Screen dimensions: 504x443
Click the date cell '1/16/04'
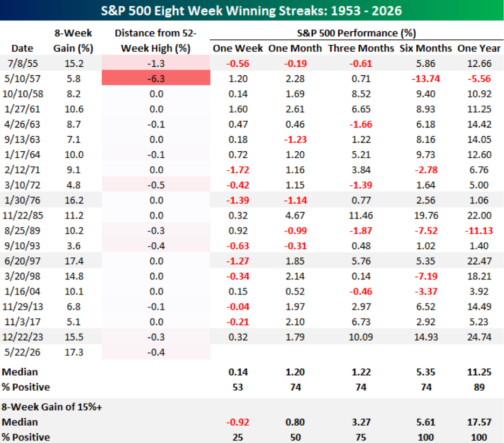[23, 291]
